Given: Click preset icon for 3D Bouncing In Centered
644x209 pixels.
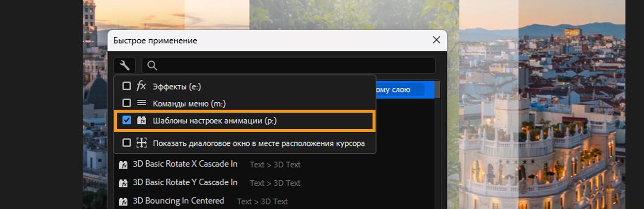Looking at the screenshot, I should pos(123,201).
